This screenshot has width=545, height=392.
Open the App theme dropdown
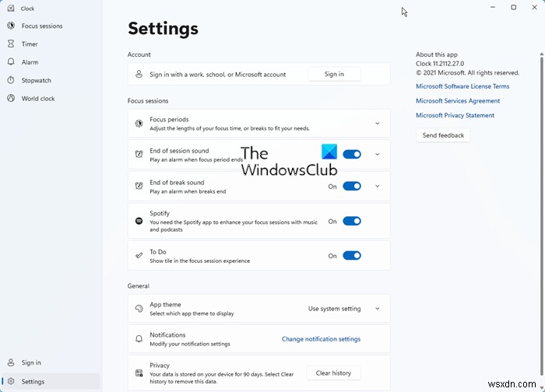point(343,309)
